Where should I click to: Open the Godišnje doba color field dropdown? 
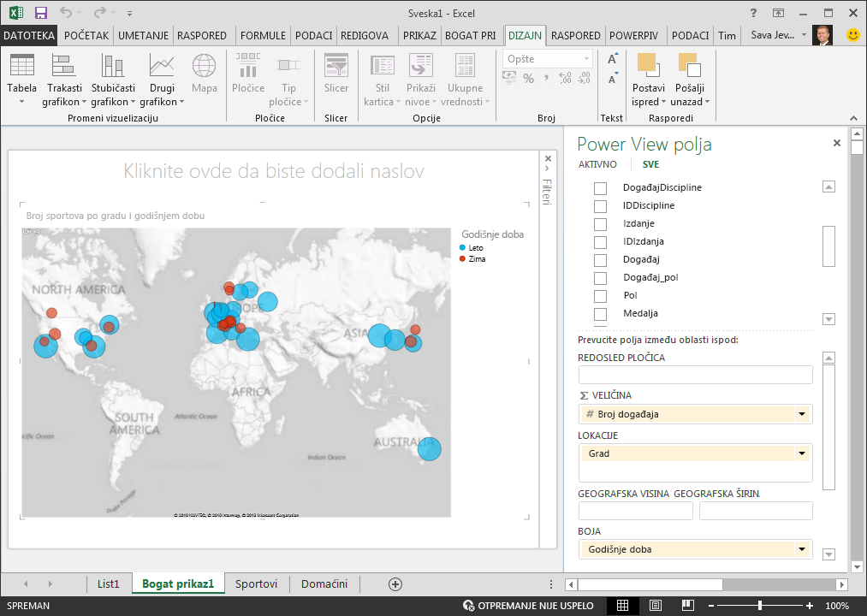[x=802, y=549]
